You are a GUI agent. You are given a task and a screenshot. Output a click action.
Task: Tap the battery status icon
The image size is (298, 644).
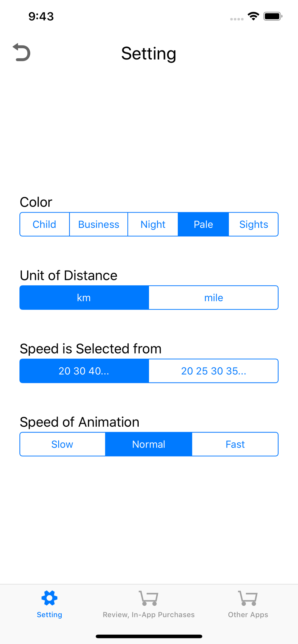coord(273,16)
